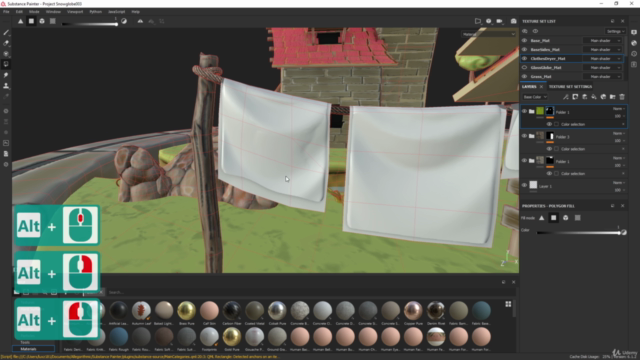Screen dimensions: 640x360
Task: Select the Material picker tool in the left toolbar
Action: tap(6, 96)
